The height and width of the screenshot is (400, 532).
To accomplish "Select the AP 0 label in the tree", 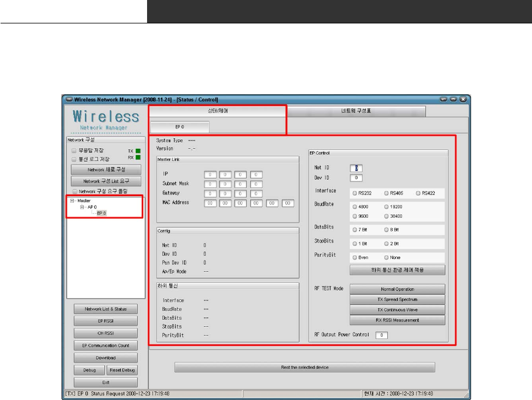I will 93,207.
